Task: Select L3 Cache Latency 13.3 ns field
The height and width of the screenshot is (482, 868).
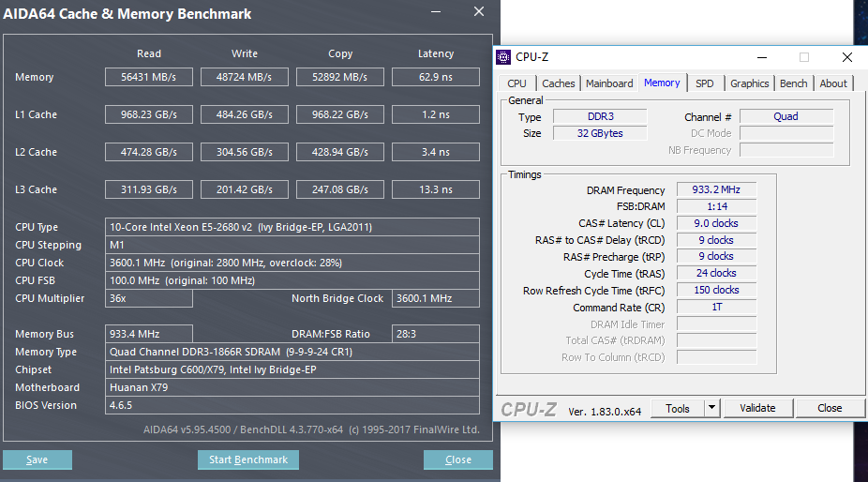Action: 436,189
